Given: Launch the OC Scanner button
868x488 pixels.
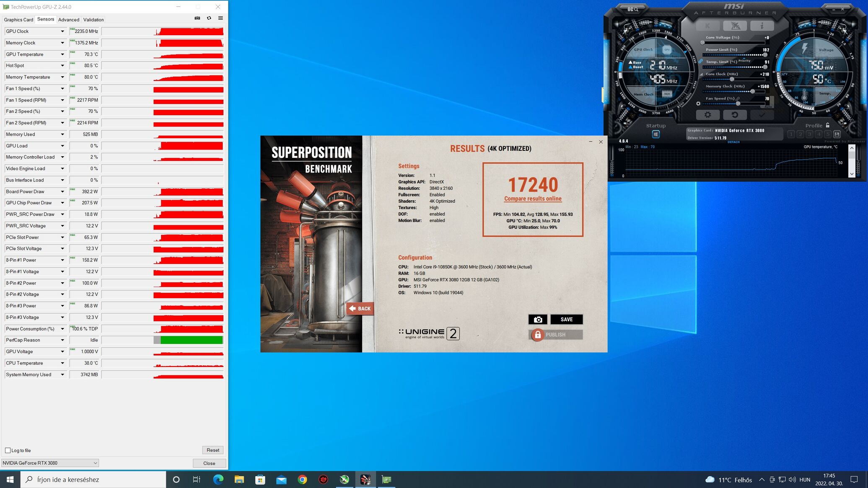Looking at the screenshot, I should tap(632, 9).
